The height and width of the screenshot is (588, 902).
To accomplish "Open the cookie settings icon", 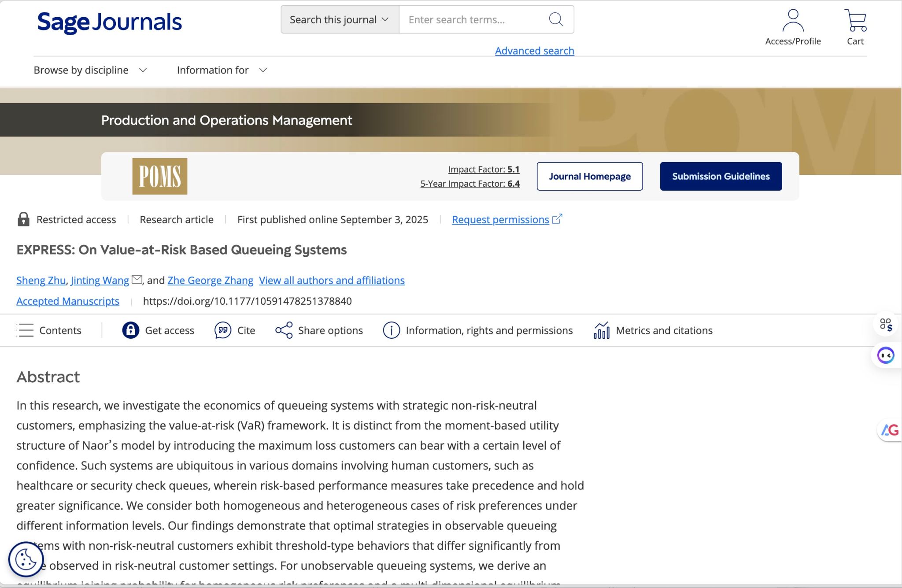I will point(26,559).
